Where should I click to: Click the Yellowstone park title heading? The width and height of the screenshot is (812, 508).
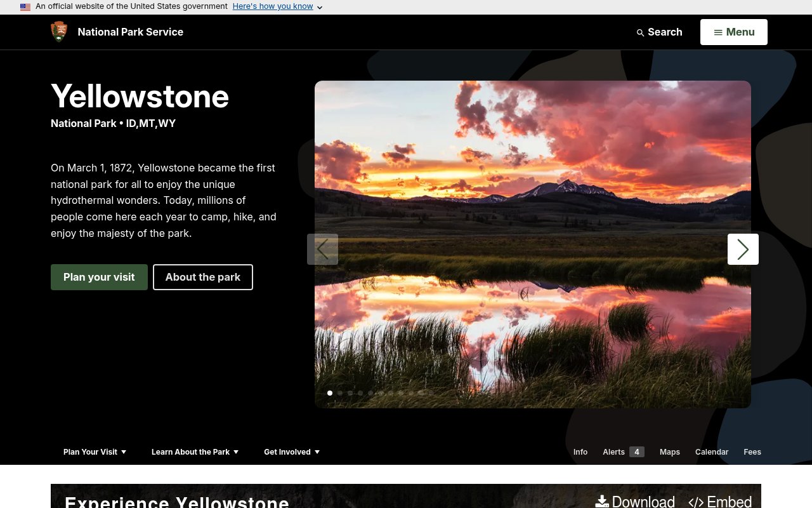tap(140, 97)
